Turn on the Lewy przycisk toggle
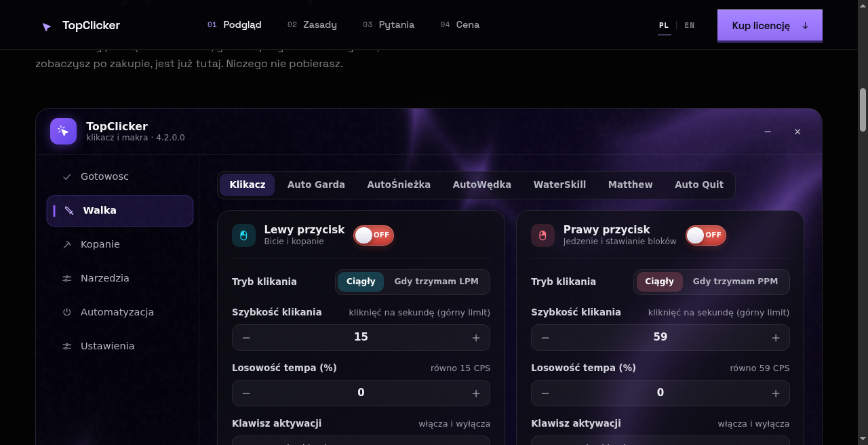868x445 pixels. [x=374, y=235]
